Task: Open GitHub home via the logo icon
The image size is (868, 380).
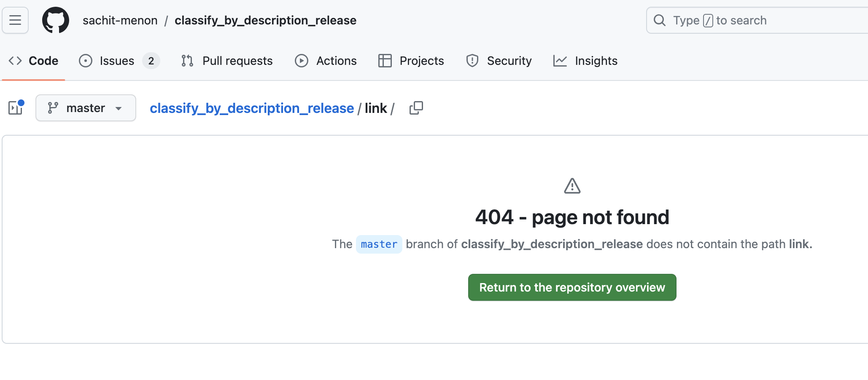Action: [x=55, y=20]
